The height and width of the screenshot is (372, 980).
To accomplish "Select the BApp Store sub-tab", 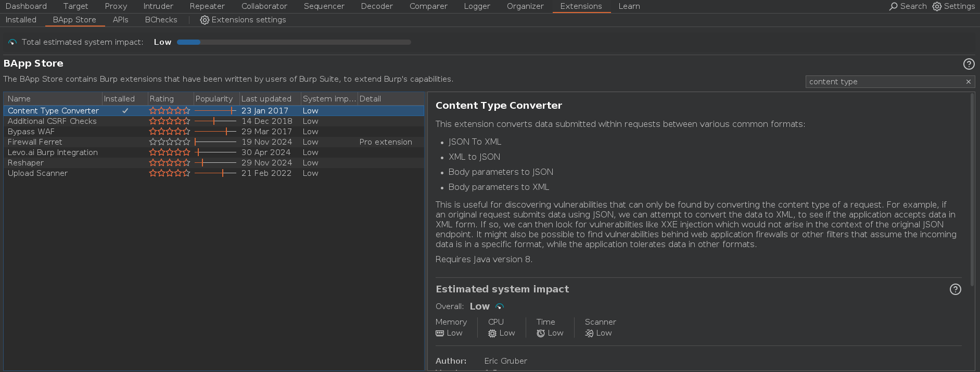I will pyautogui.click(x=74, y=20).
